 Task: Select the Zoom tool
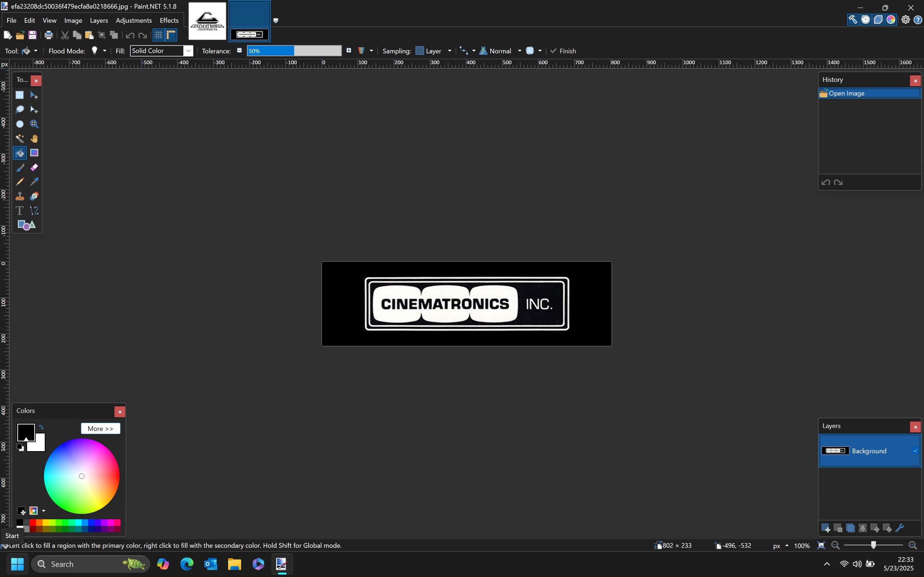34,124
